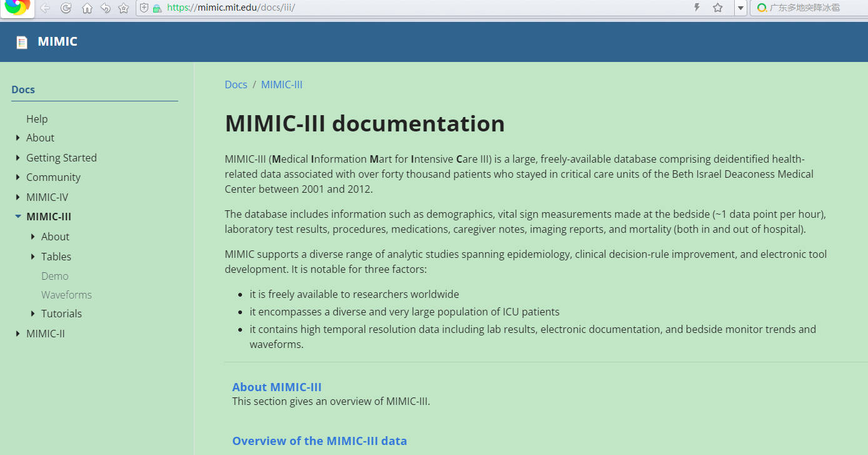This screenshot has width=868, height=455.
Task: Click the lightning bolt icon near the address bar
Action: click(x=697, y=8)
